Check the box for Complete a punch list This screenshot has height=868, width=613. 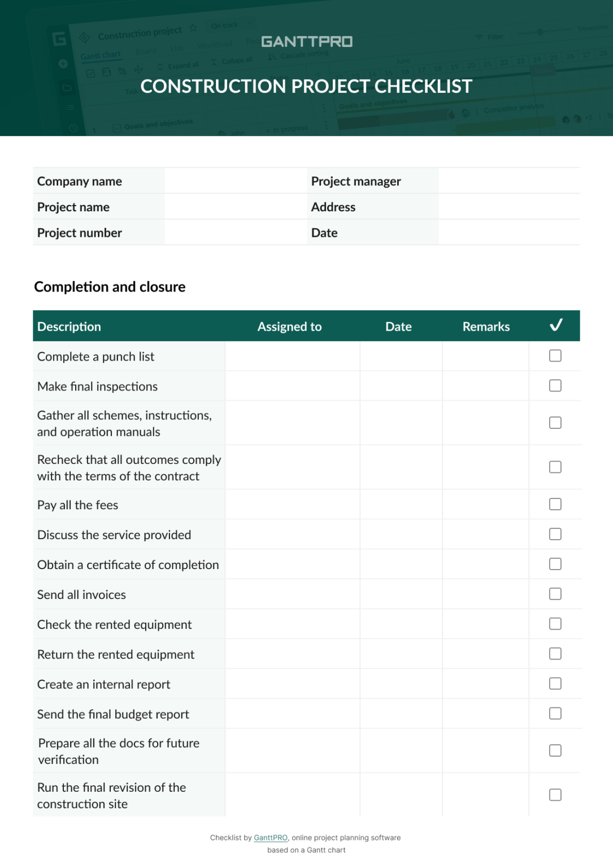[x=555, y=355]
